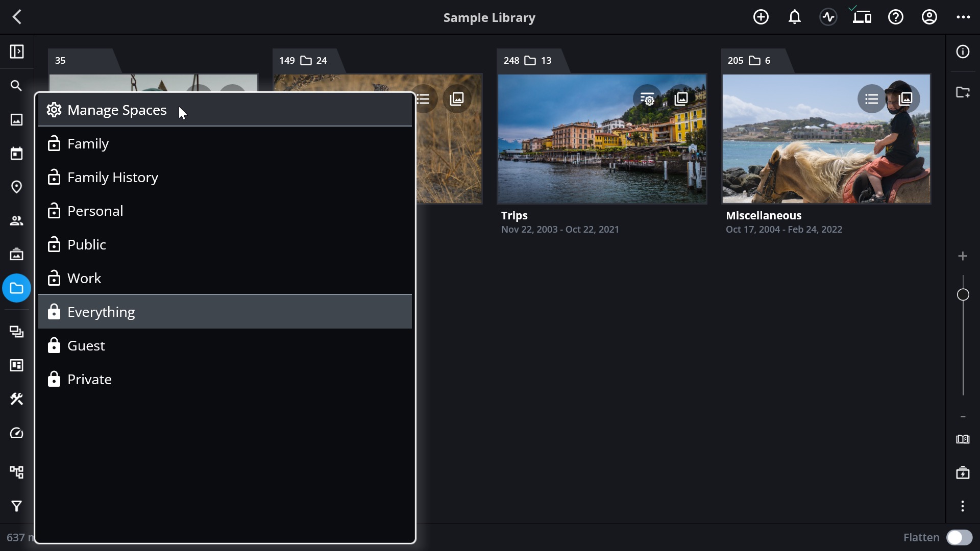Click the add plus circle icon
This screenshot has width=980, height=551.
pyautogui.click(x=761, y=17)
